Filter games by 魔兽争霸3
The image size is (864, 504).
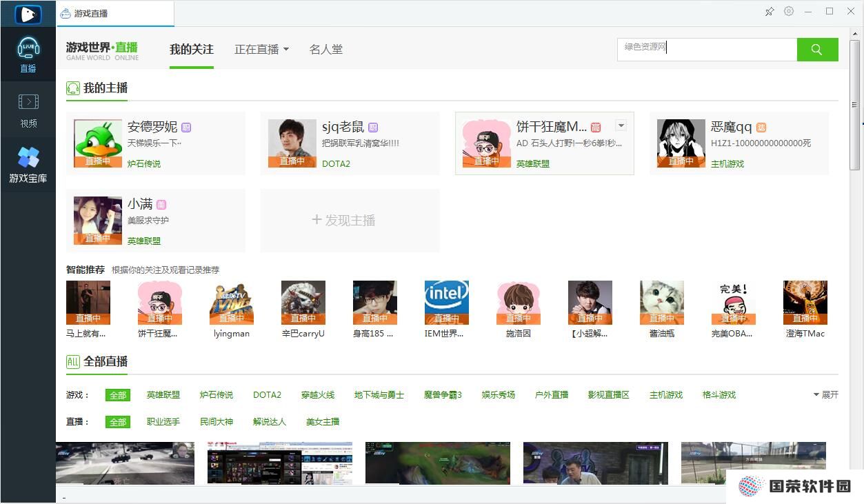point(443,395)
